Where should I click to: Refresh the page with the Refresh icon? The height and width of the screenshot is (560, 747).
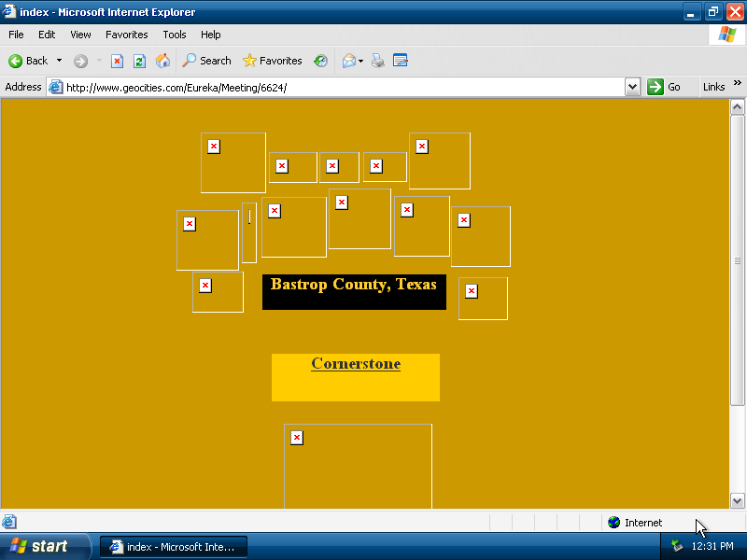tap(139, 61)
